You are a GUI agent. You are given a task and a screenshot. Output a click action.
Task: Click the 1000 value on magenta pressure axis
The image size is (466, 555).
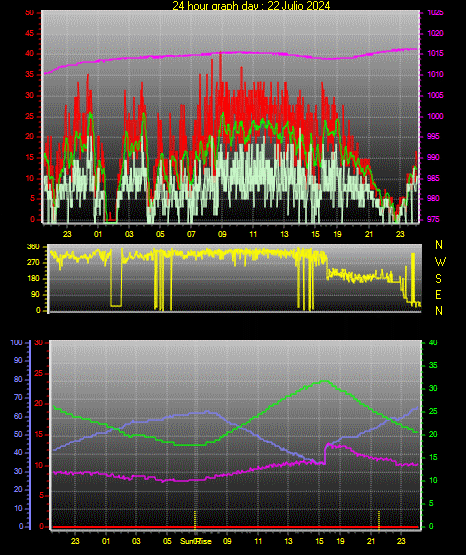pos(436,116)
